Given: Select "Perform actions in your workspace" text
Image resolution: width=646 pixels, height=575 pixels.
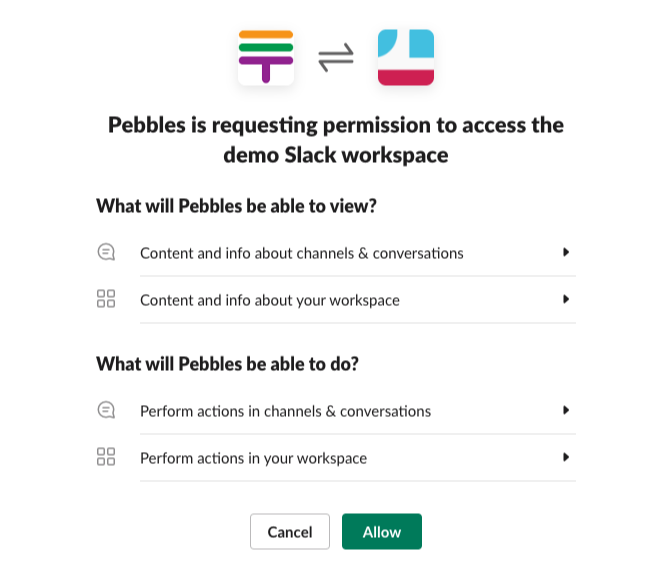Looking at the screenshot, I should 253,458.
